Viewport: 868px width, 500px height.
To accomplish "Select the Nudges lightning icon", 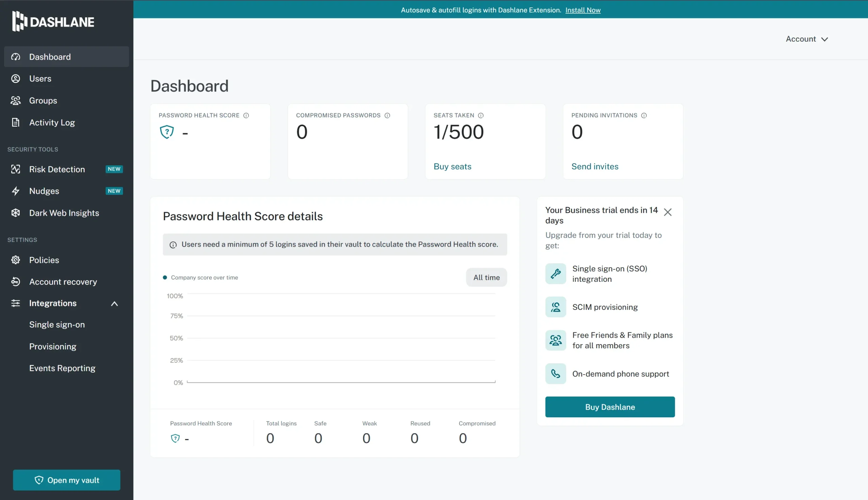I will pos(16,191).
